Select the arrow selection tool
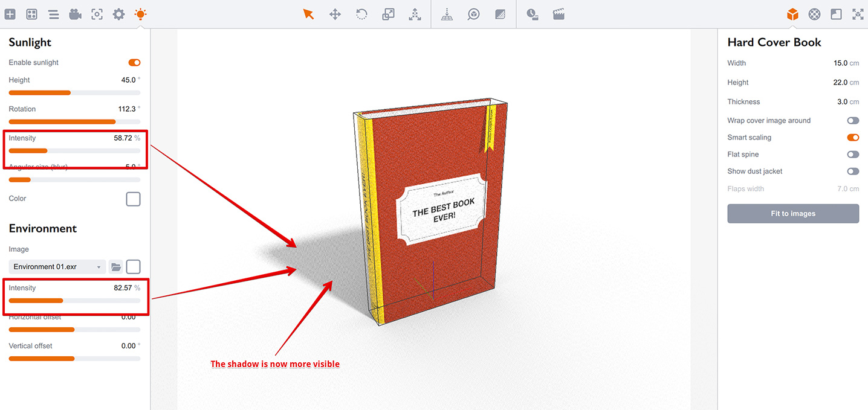This screenshot has height=410, width=868. point(309,14)
